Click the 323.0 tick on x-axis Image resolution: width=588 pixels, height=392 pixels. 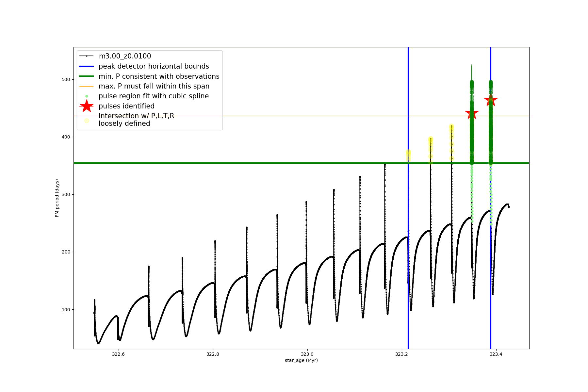pyautogui.click(x=307, y=354)
